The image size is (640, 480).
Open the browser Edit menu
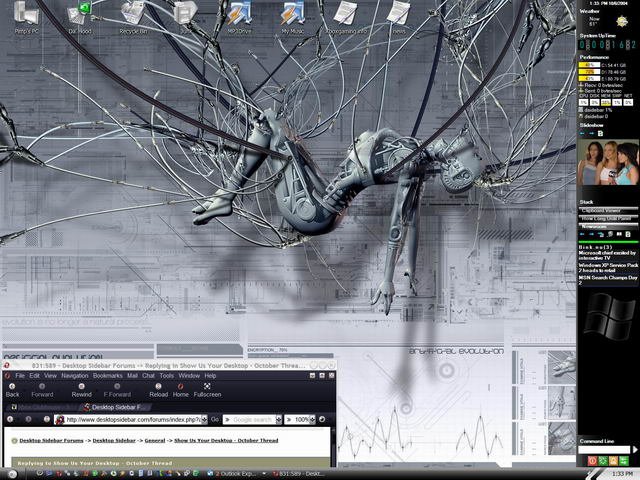coord(35,376)
